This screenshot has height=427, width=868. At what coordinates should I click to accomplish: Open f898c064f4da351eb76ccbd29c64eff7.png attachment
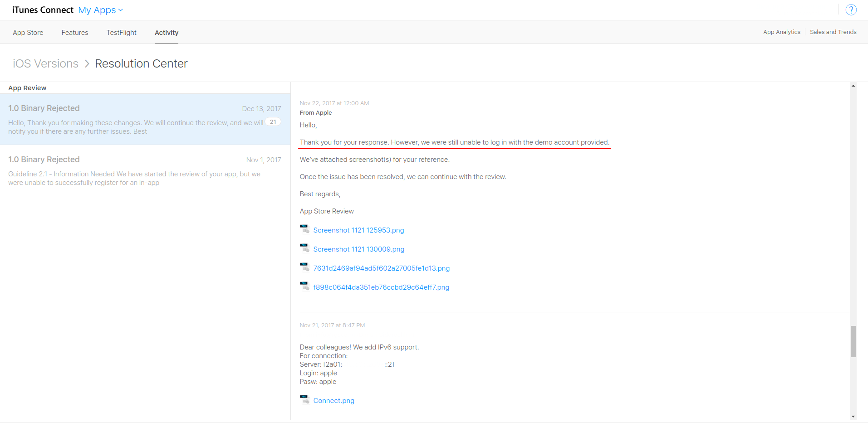[x=381, y=287]
